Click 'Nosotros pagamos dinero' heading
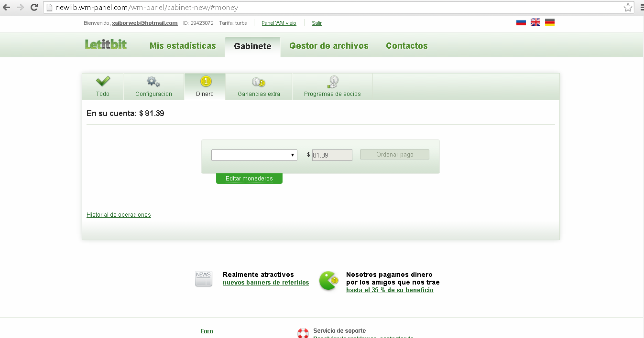This screenshot has height=338, width=644. [389, 275]
